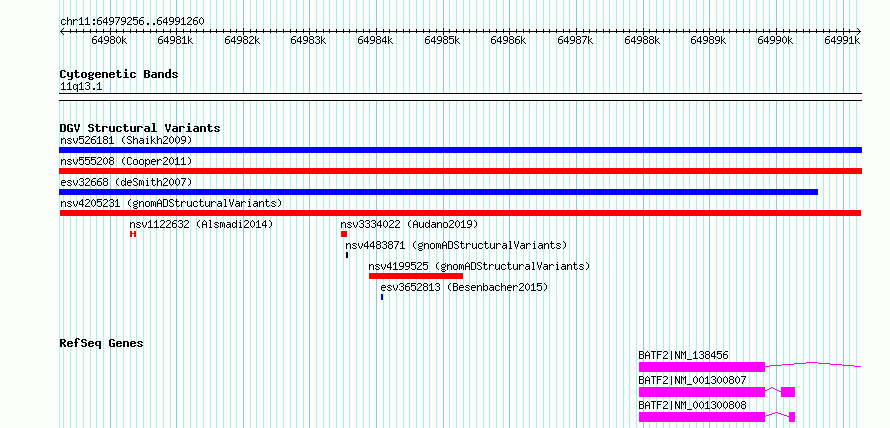Click the 11q13.1 cytogenetic band label
The image size is (890, 428).
81,87
